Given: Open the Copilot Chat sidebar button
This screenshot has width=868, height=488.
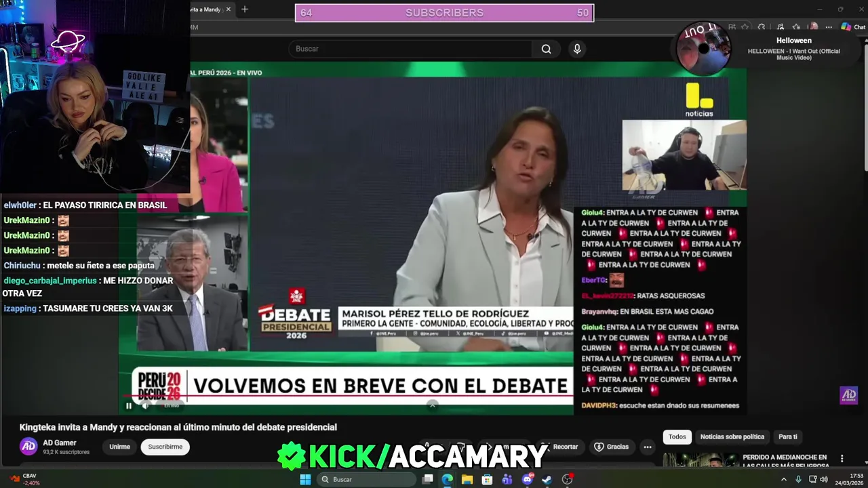Looking at the screenshot, I should [853, 27].
